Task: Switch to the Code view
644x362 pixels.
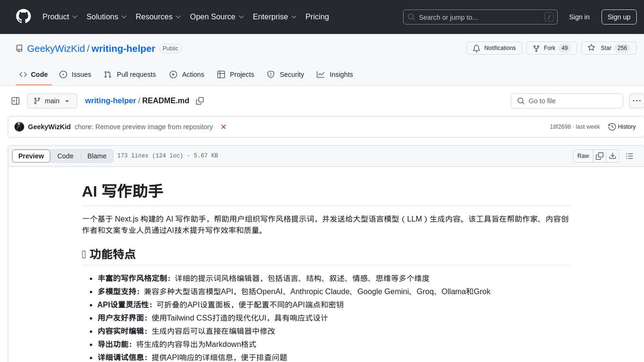Action: pos(65,156)
